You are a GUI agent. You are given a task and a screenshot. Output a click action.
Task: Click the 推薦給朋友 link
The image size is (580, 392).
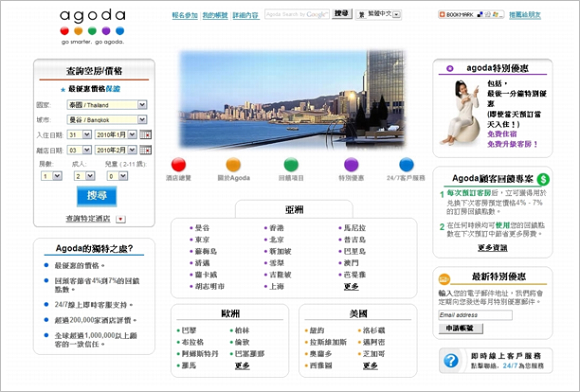[x=525, y=15]
